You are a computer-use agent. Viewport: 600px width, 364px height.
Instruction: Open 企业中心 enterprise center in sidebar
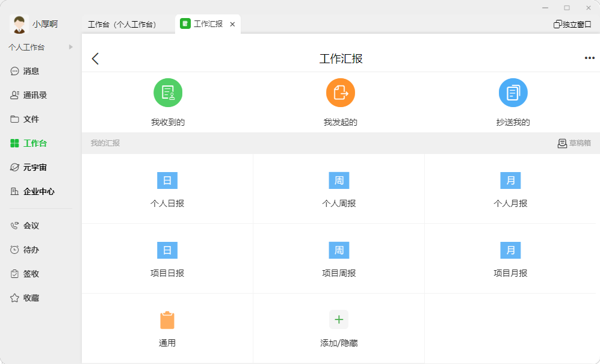(x=32, y=192)
